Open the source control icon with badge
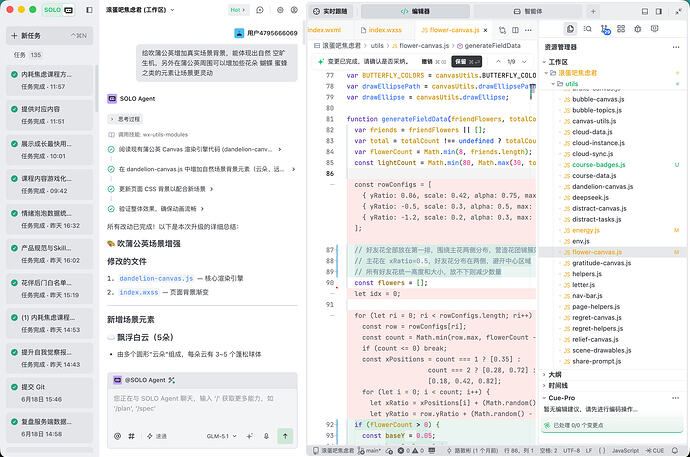The height and width of the screenshot is (457, 690). (x=605, y=29)
